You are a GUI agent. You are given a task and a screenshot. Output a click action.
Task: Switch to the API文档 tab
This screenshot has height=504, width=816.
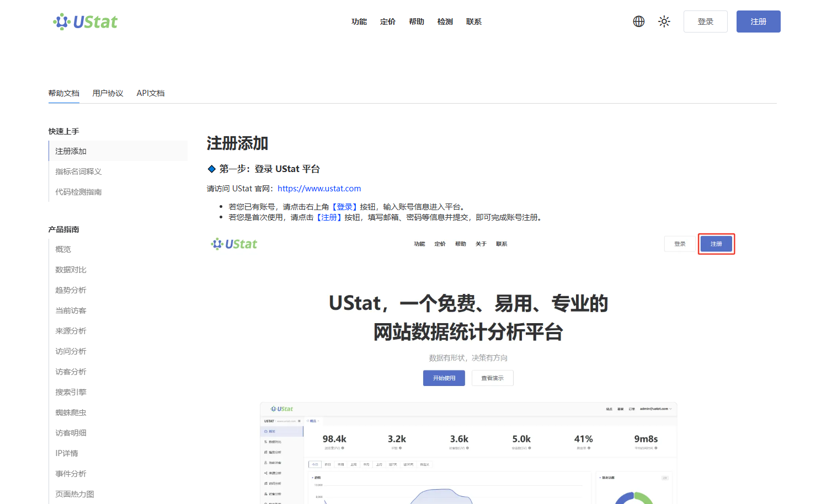151,93
